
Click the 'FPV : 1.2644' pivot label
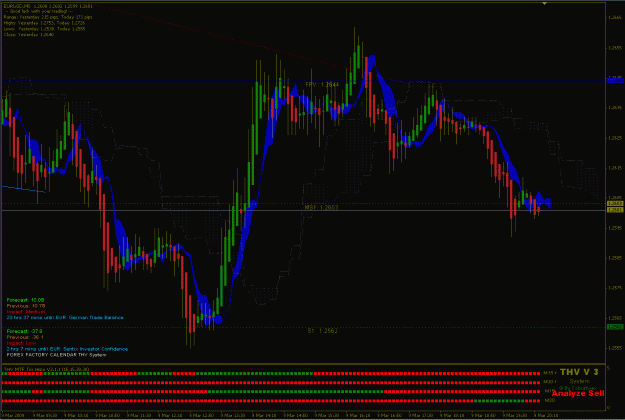[322, 85]
